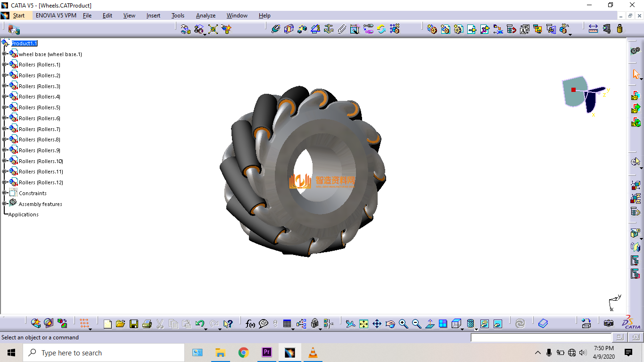Open the Insert menu
The width and height of the screenshot is (644, 362).
153,16
